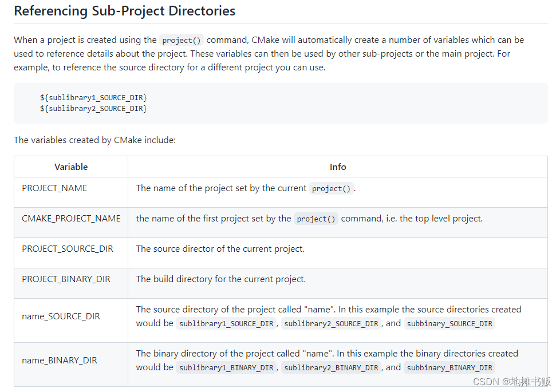Click the PROJECT_NAME table cell
The image size is (560, 392).
[54, 188]
